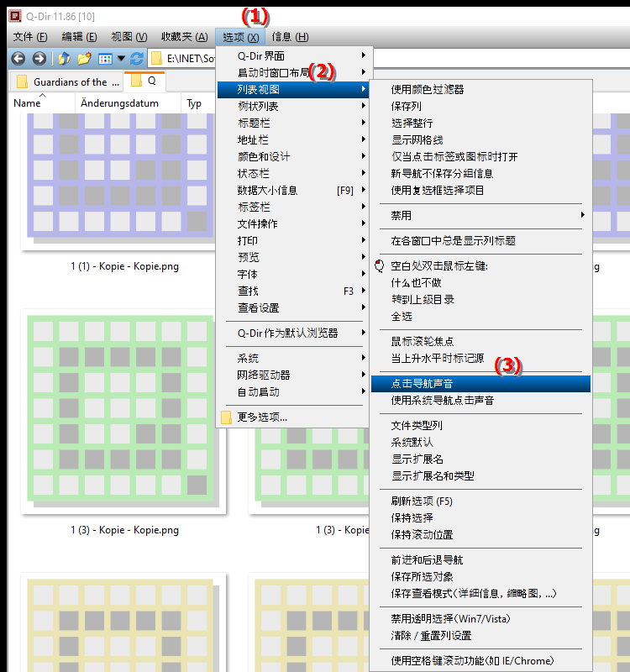Choose 显示扩展名 option
This screenshot has width=630, height=672.
tap(480, 459)
